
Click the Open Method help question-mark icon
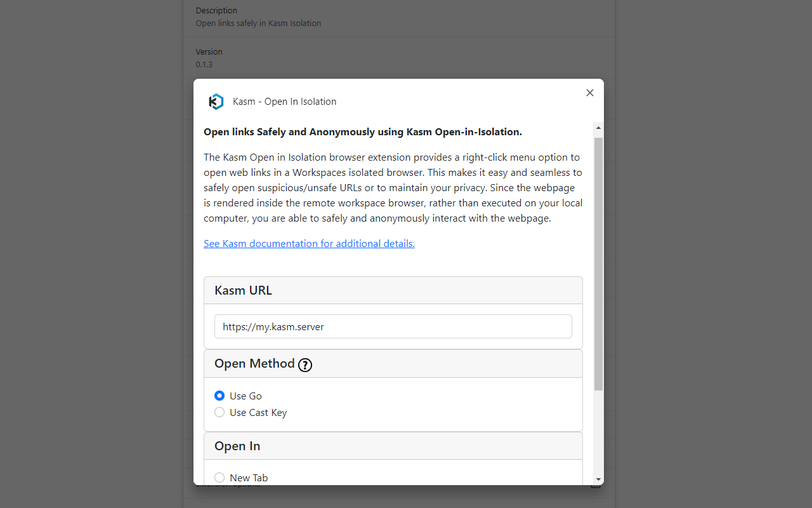[x=305, y=365]
